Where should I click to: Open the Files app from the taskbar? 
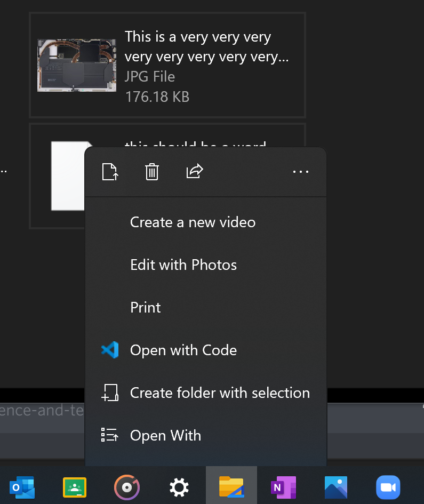pyautogui.click(x=231, y=487)
